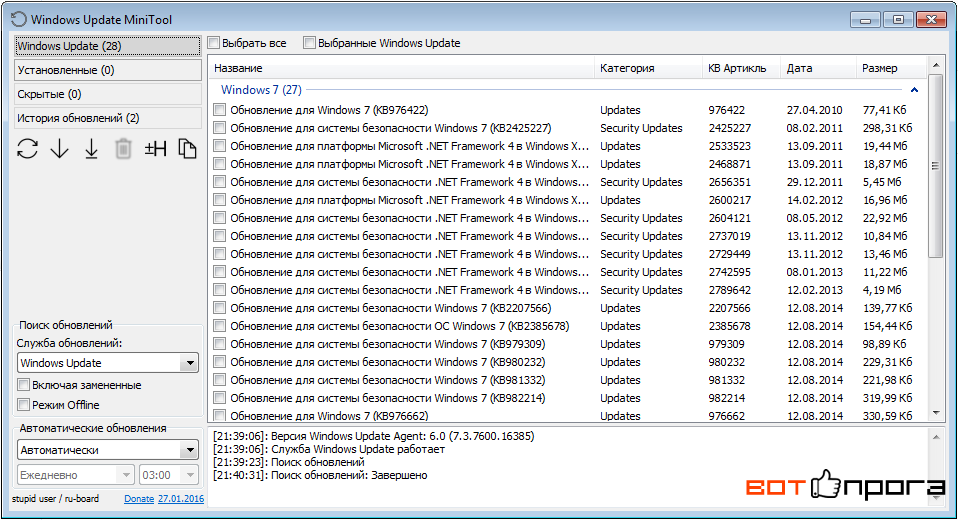Open История обновлений (2) tab
This screenshot has height=520, width=958.
click(108, 118)
